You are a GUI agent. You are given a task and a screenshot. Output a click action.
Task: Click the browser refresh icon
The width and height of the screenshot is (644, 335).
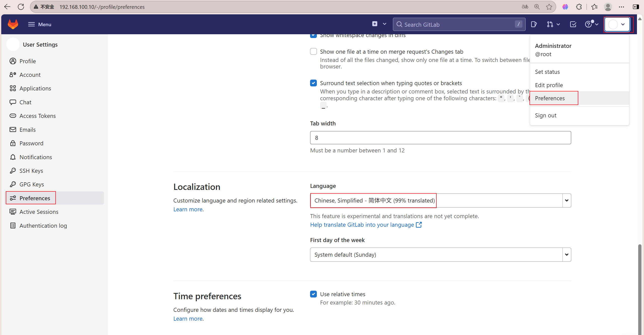coord(21,7)
